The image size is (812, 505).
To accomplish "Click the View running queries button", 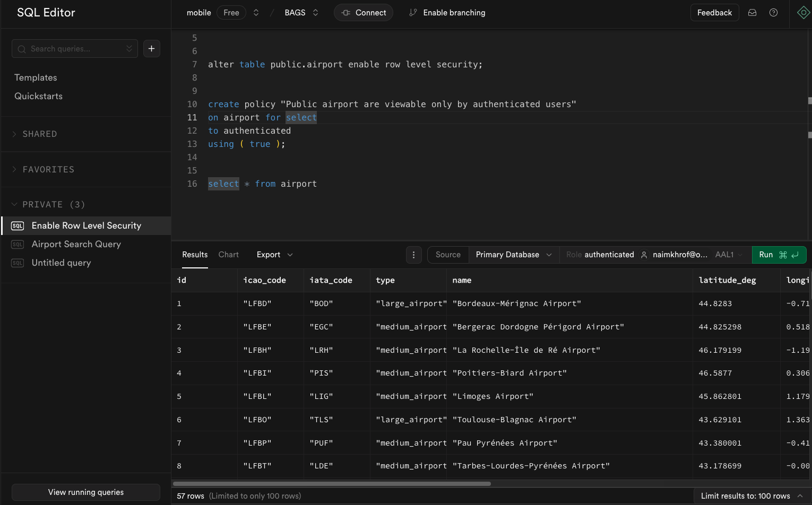I will click(x=85, y=492).
